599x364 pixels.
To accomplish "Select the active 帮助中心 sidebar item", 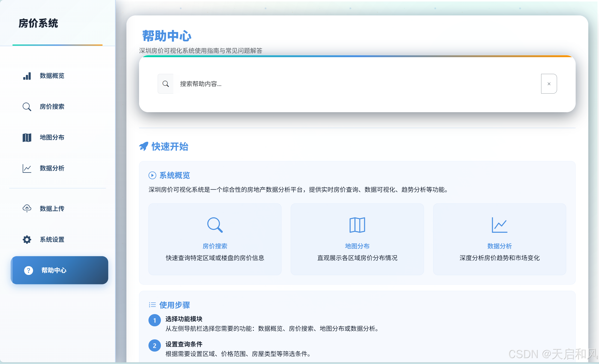I will [59, 270].
